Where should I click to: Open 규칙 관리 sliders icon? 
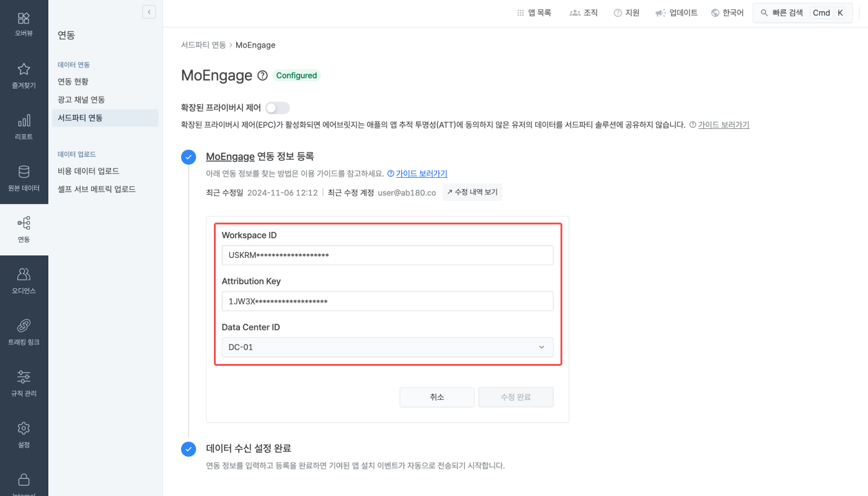(x=24, y=377)
